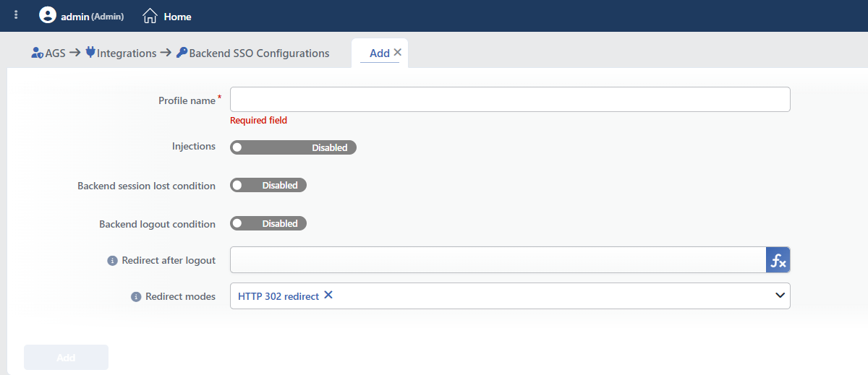Click the Backend SSO key icon

(x=182, y=53)
